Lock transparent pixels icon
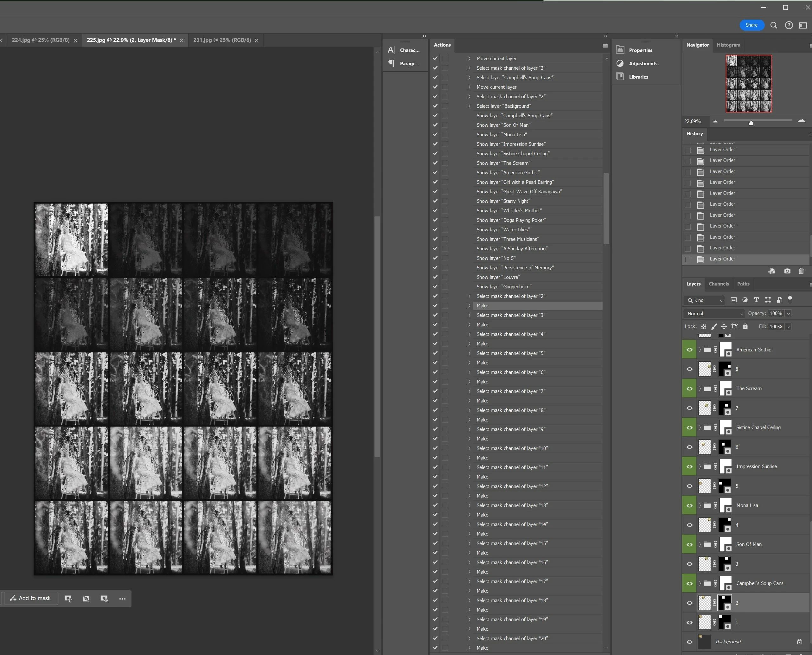The height and width of the screenshot is (655, 812). [x=703, y=326]
